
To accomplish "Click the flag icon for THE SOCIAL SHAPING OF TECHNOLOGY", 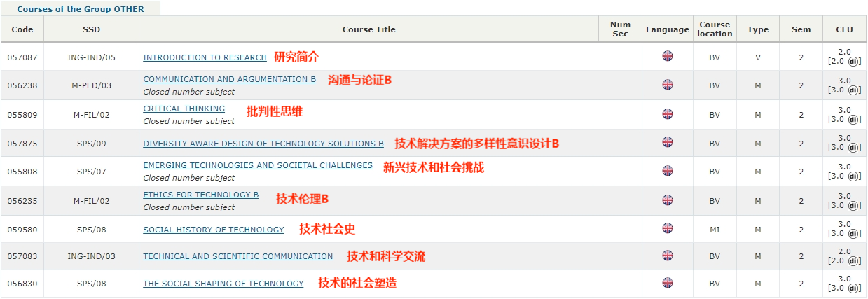I will (668, 283).
